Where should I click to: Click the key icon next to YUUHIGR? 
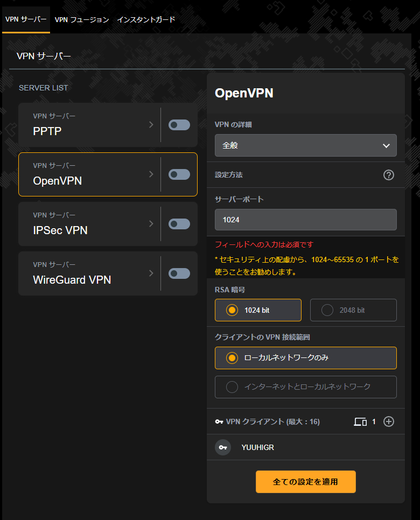pyautogui.click(x=223, y=447)
